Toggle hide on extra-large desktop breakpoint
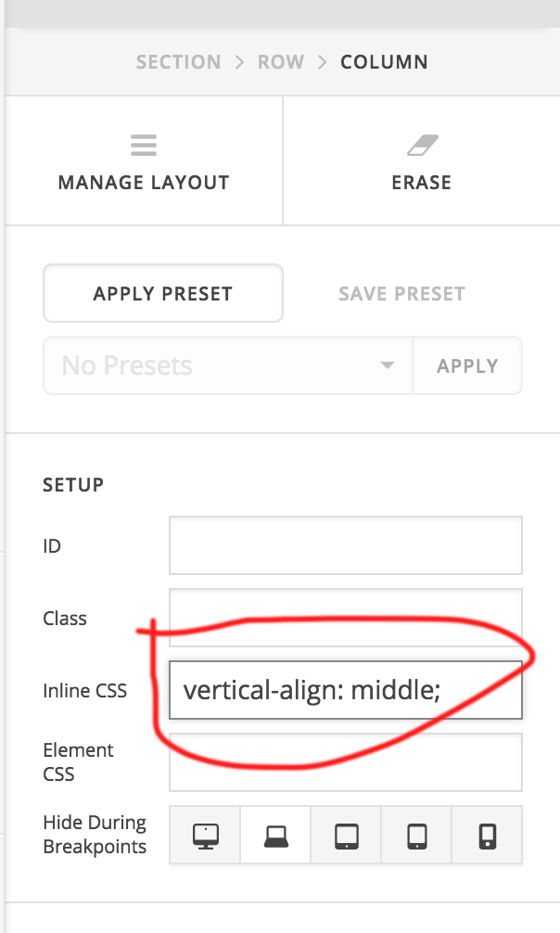Image resolution: width=560 pixels, height=933 pixels. 205,836
